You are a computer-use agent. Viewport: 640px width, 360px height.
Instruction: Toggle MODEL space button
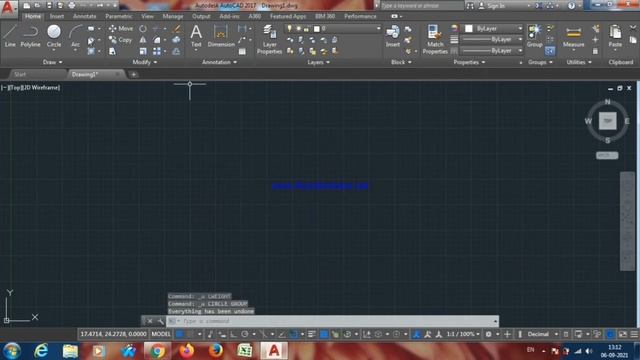point(161,334)
